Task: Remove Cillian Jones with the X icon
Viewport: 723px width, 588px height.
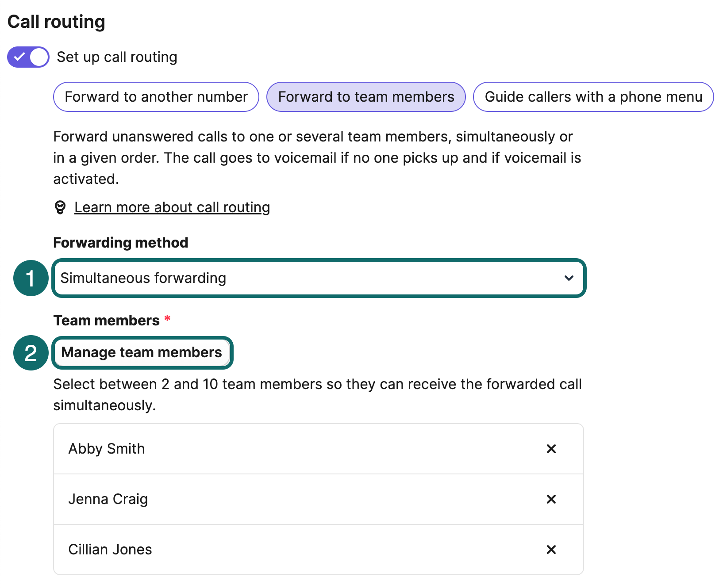Action: click(551, 550)
